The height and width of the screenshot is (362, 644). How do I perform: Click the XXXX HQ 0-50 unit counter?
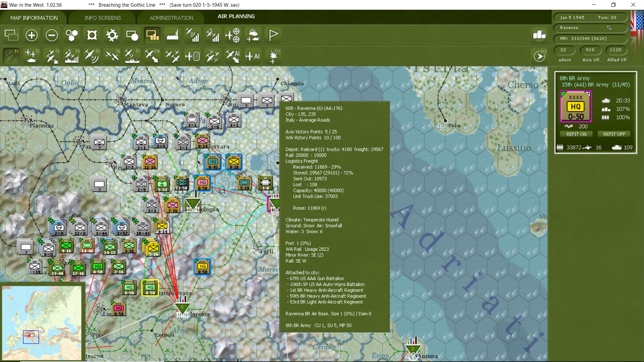coord(576,106)
